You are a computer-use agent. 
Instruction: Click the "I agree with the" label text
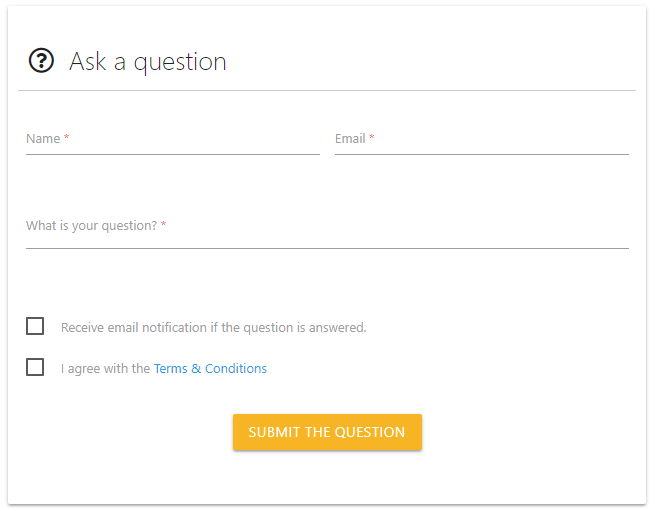click(105, 369)
